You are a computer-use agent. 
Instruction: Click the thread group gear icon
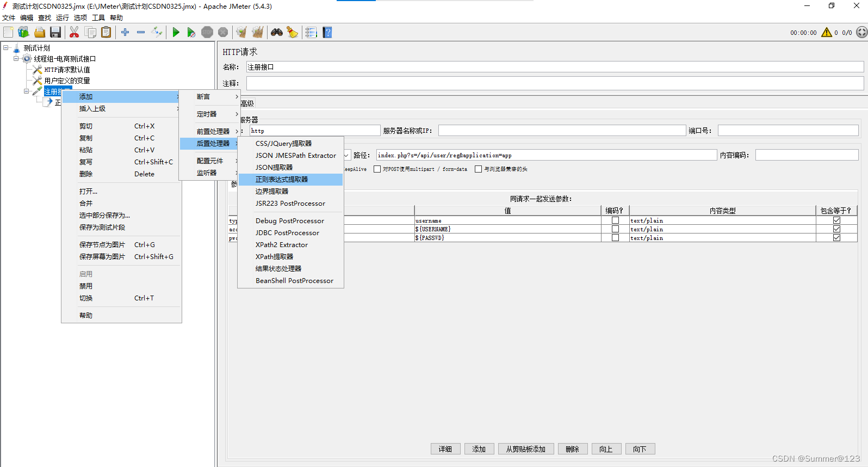click(27, 59)
